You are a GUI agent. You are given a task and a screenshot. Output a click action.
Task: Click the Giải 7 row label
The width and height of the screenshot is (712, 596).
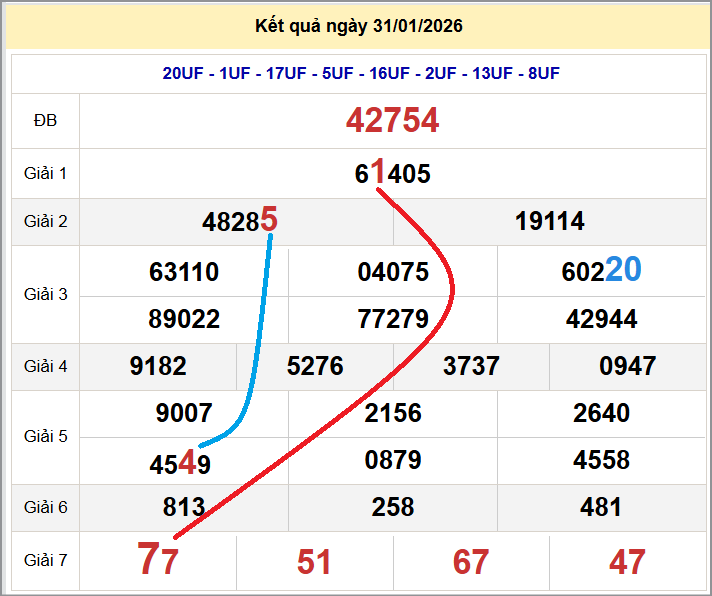click(x=45, y=561)
